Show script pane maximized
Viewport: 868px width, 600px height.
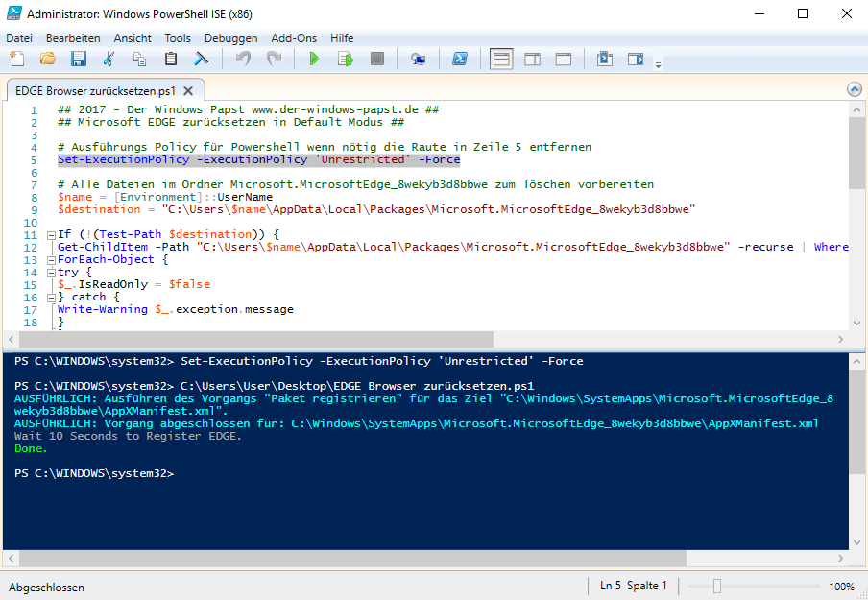(564, 60)
